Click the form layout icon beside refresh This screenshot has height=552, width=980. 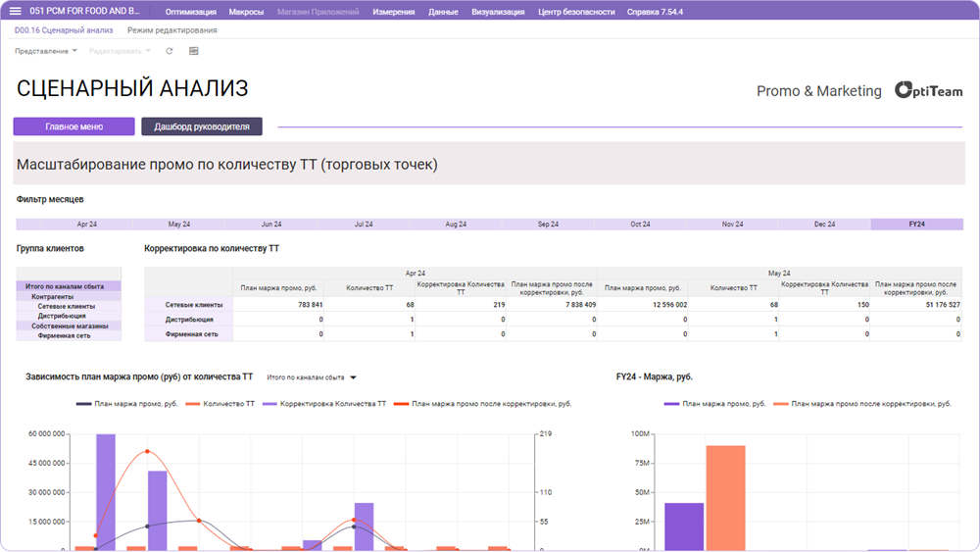pyautogui.click(x=193, y=51)
